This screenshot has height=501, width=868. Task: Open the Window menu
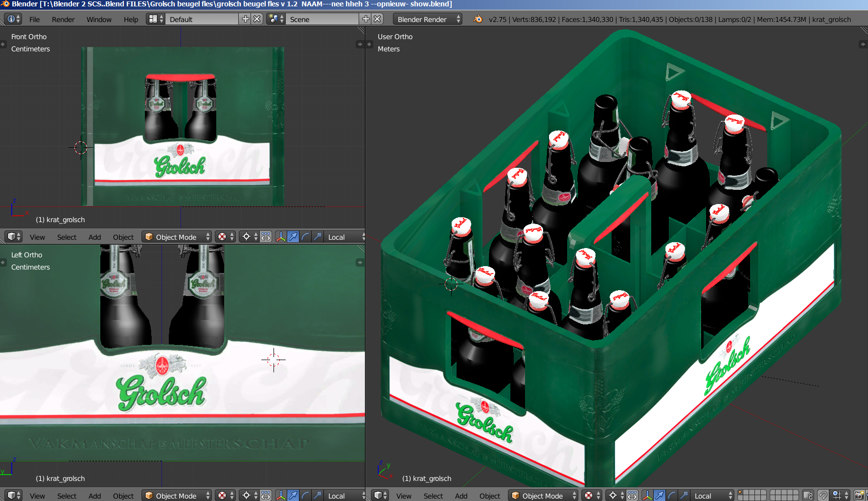[99, 20]
